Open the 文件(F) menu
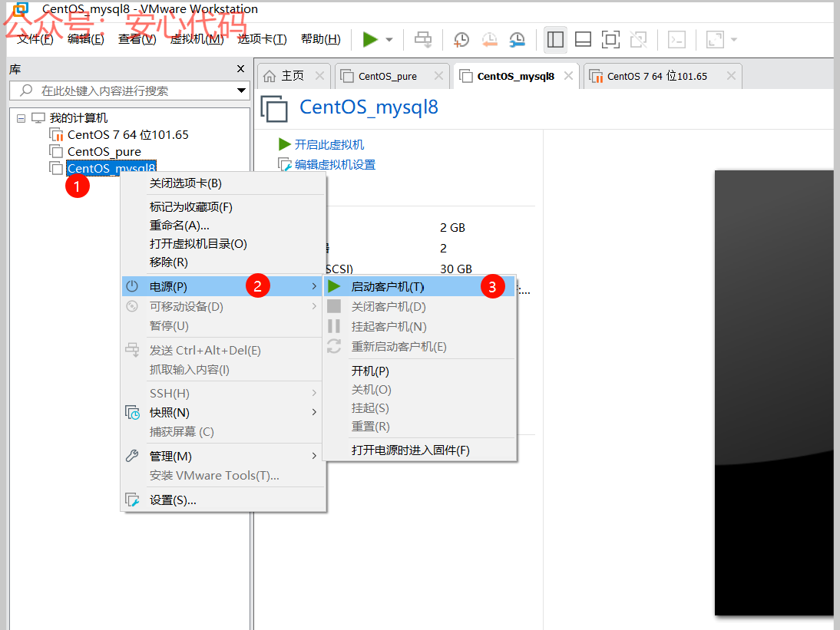840x630 pixels. coord(35,39)
